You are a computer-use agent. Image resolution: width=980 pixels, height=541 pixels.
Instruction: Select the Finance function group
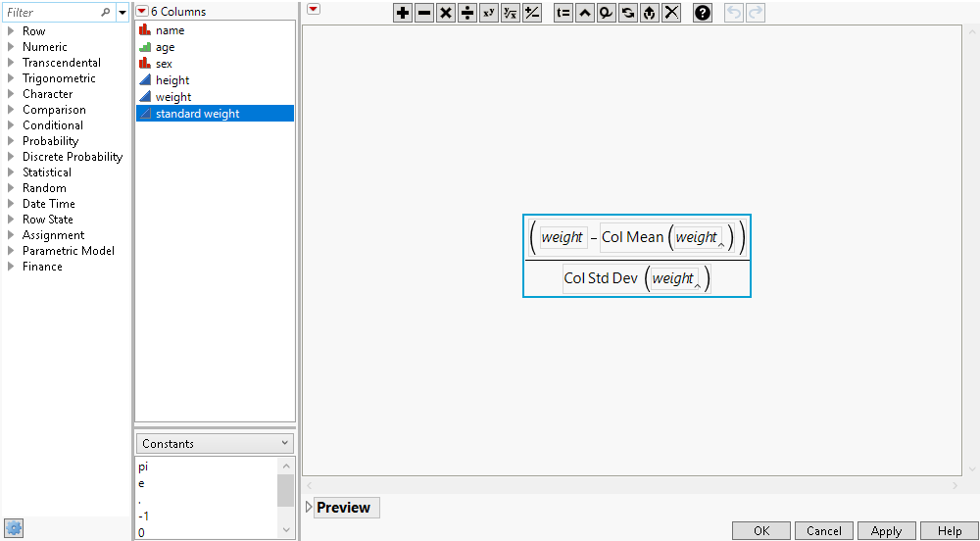[42, 267]
